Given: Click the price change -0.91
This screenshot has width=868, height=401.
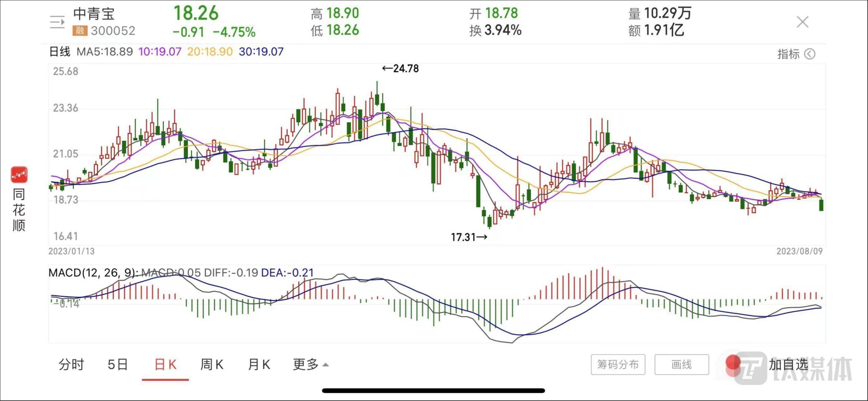Looking at the screenshot, I should [x=189, y=32].
